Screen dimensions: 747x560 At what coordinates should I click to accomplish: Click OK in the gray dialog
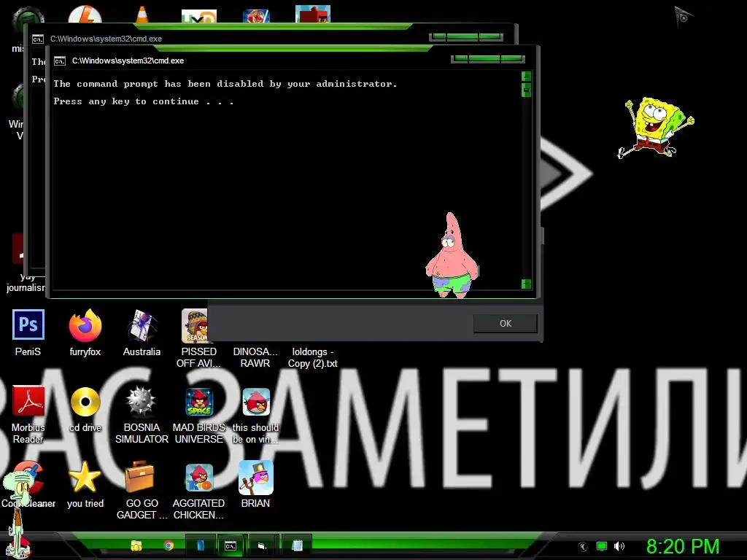click(505, 323)
